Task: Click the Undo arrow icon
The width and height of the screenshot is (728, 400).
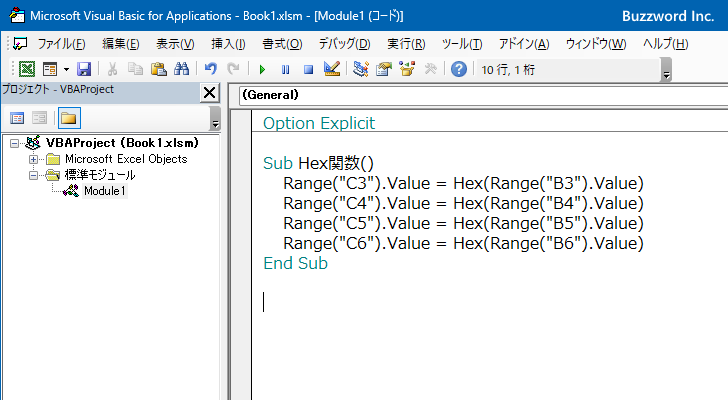Action: point(211,70)
